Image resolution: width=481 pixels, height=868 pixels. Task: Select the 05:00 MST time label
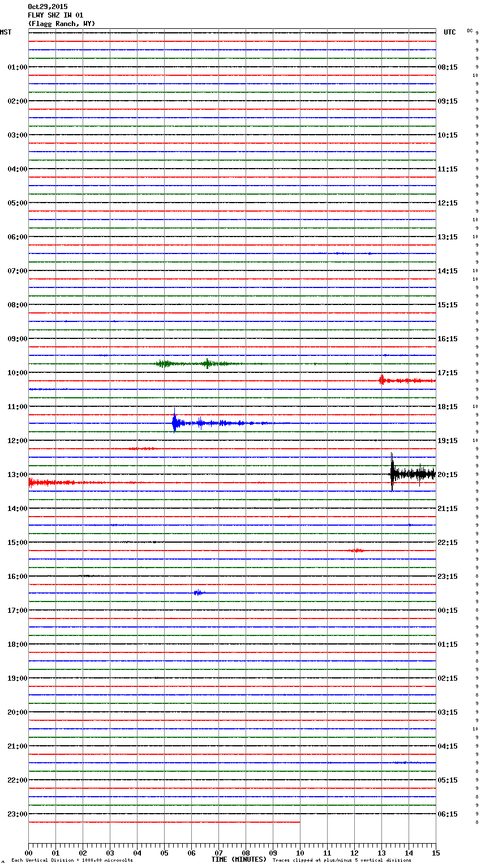pyautogui.click(x=17, y=203)
